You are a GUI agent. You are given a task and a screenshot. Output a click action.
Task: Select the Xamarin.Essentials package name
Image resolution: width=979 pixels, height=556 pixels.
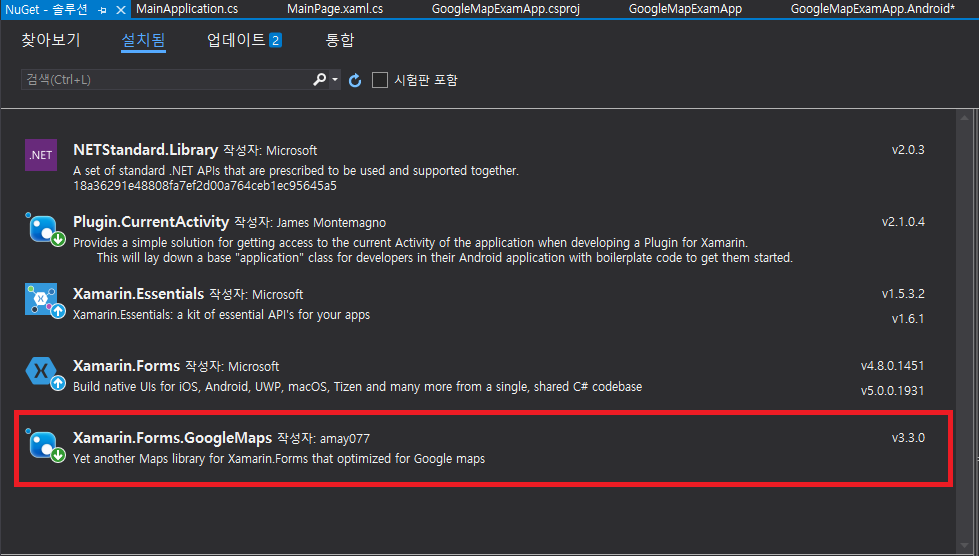click(139, 293)
